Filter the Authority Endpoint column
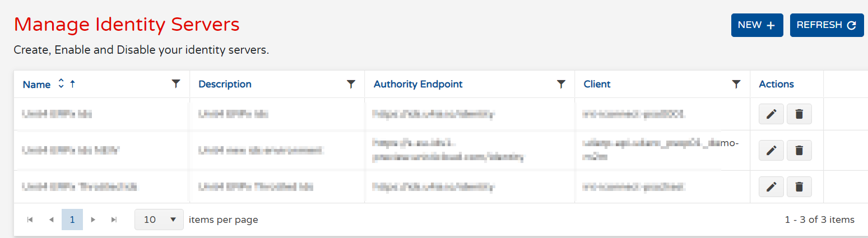Screen dimensions: 868x238 click(561, 84)
